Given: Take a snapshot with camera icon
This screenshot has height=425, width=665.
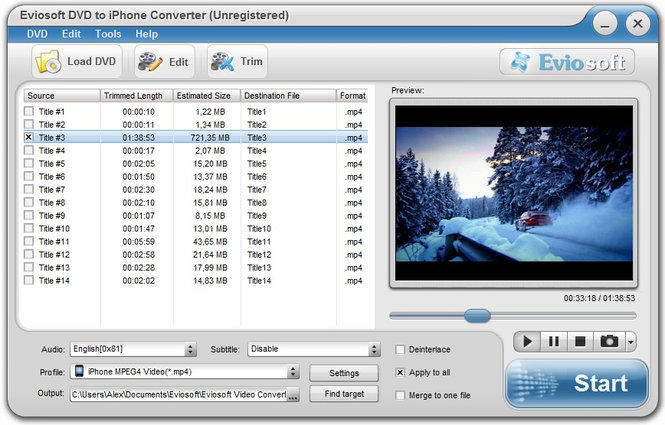Looking at the screenshot, I should pyautogui.click(x=609, y=341).
